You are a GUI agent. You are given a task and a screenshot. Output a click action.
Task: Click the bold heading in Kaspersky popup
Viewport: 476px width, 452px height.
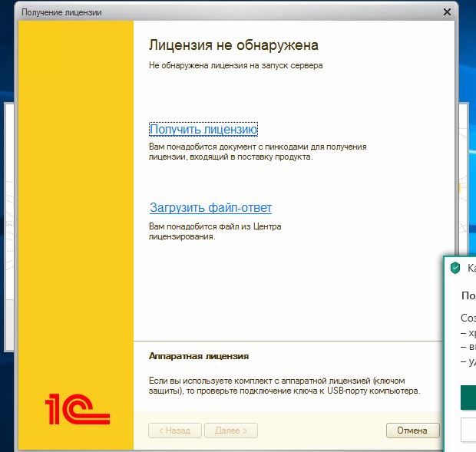pos(468,295)
